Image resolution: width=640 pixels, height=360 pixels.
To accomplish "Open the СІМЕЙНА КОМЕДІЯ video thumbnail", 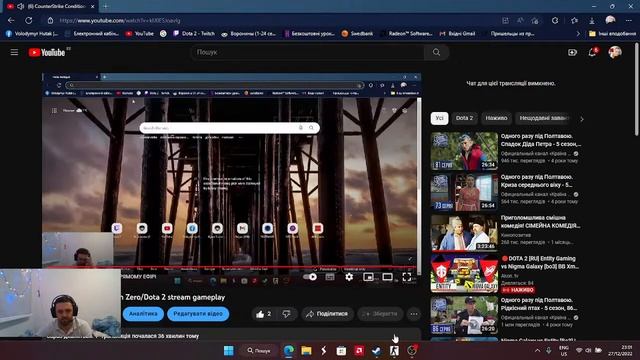I will coord(464,233).
